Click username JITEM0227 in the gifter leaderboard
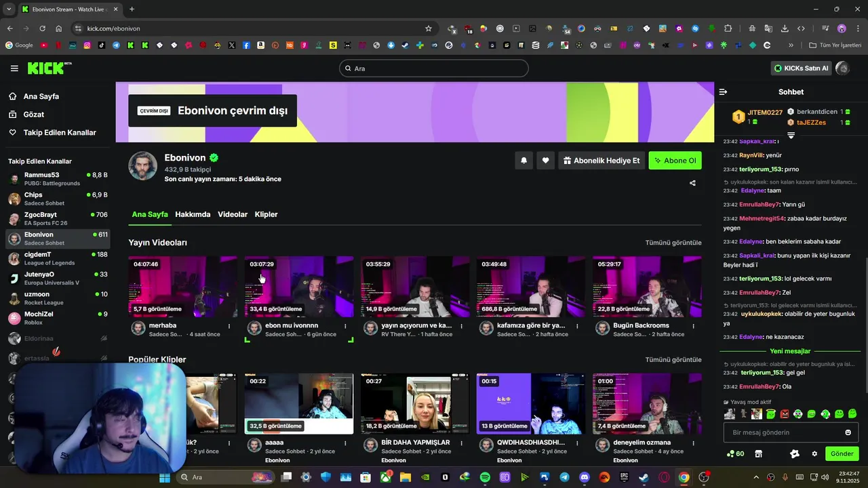Image resolution: width=868 pixels, height=488 pixels. (x=765, y=113)
